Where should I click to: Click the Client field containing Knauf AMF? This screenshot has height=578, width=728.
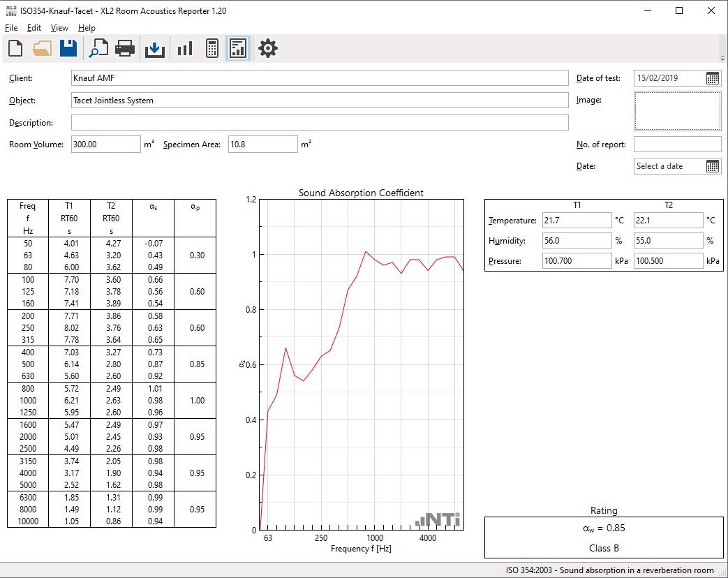pos(320,78)
